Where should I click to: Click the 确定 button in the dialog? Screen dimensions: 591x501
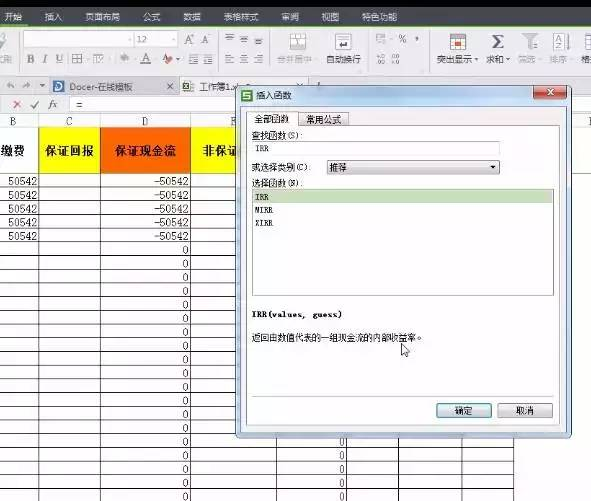464,411
